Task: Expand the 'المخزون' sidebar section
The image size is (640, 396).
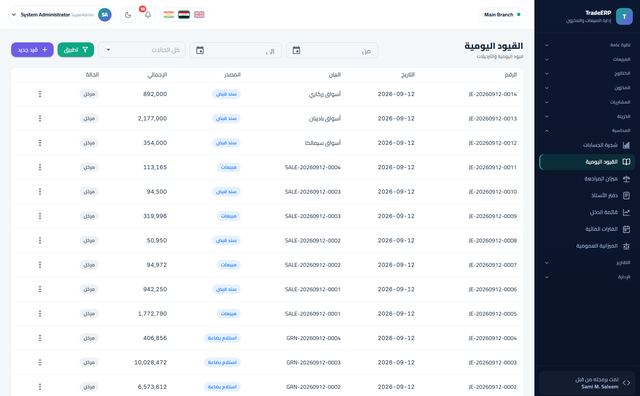Action: click(587, 88)
